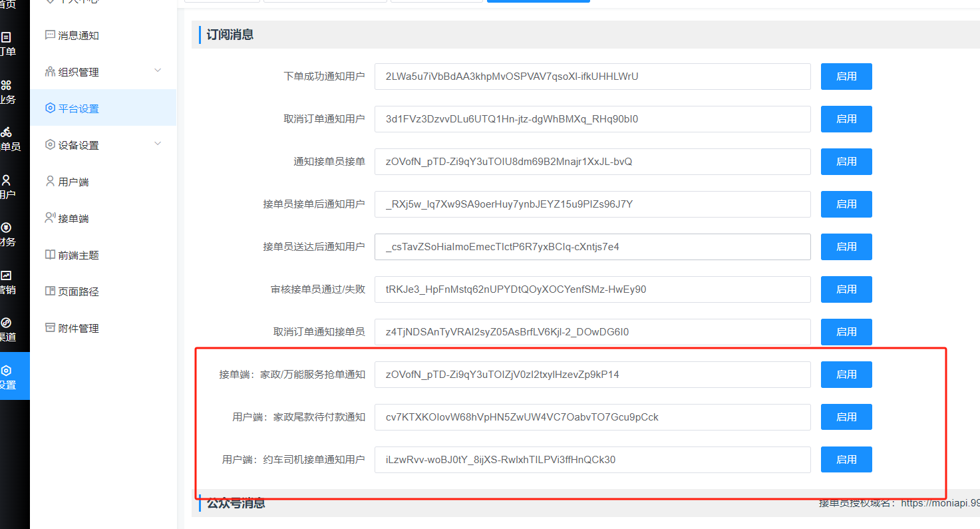Open 页面路径 from the side menu

coord(103,291)
